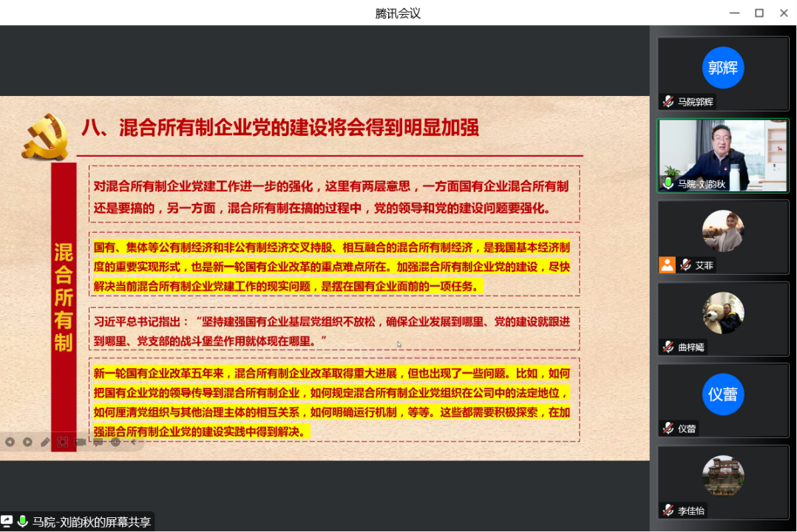Open the pen annotation tool

click(x=44, y=442)
